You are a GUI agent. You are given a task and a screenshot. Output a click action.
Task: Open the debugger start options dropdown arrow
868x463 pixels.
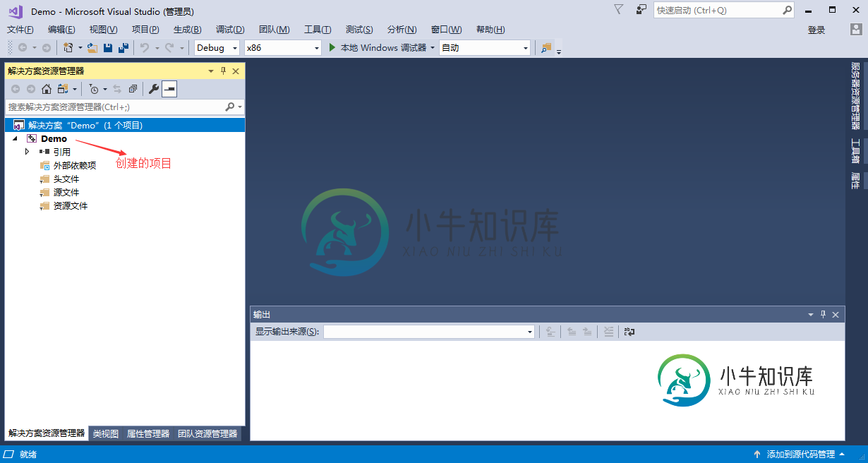pos(433,48)
